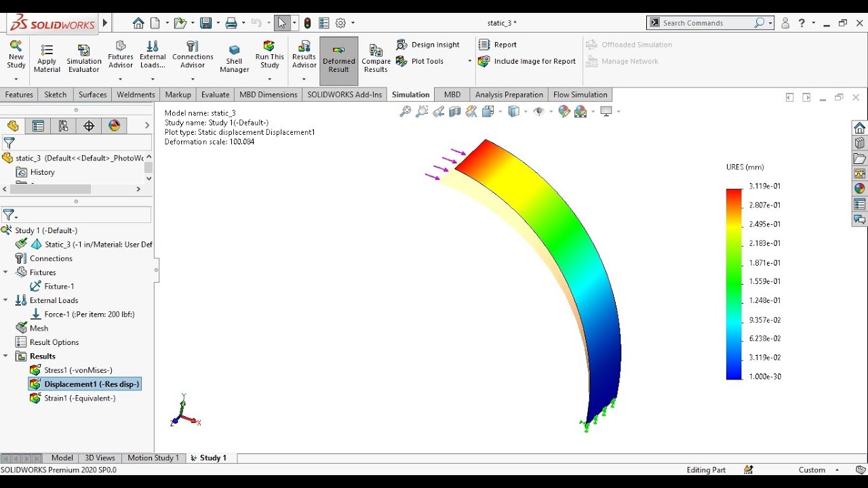This screenshot has width=868, height=488.
Task: Collapse the Fixtures tree node
Action: coord(5,272)
